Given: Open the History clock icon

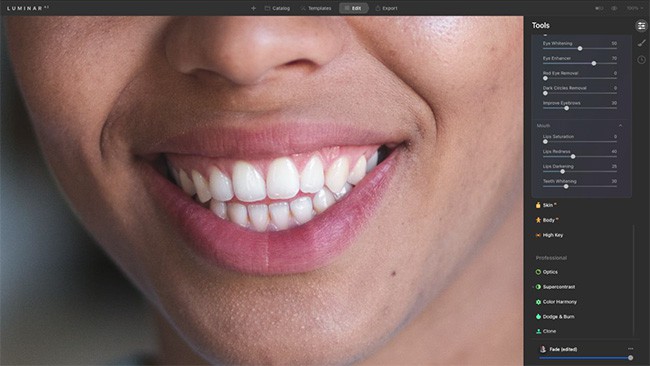Looking at the screenshot, I should coord(641,60).
